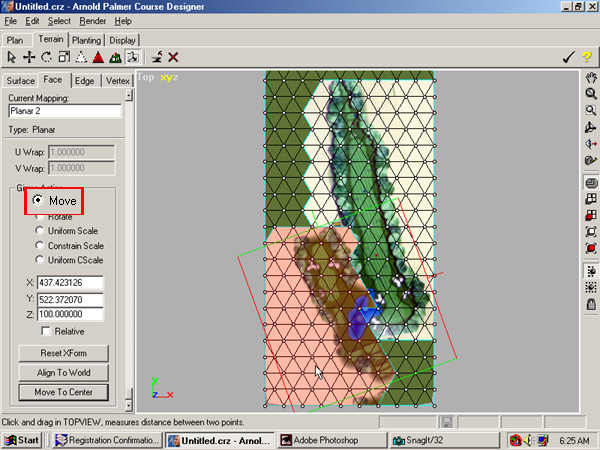This screenshot has height=450, width=600.
Task: Click the eye with red arrow icon
Action: click(x=591, y=144)
